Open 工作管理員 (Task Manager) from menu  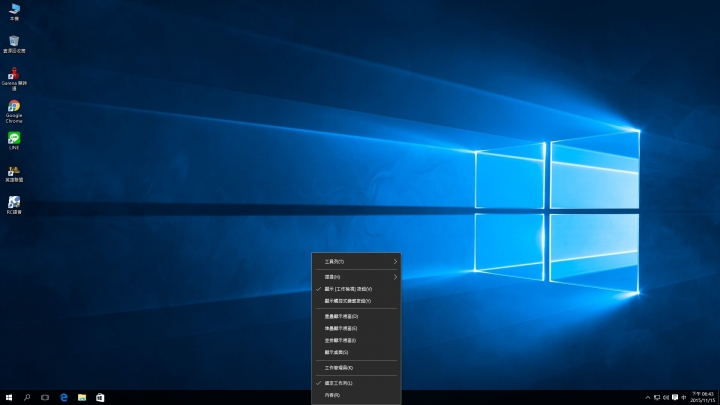point(356,368)
